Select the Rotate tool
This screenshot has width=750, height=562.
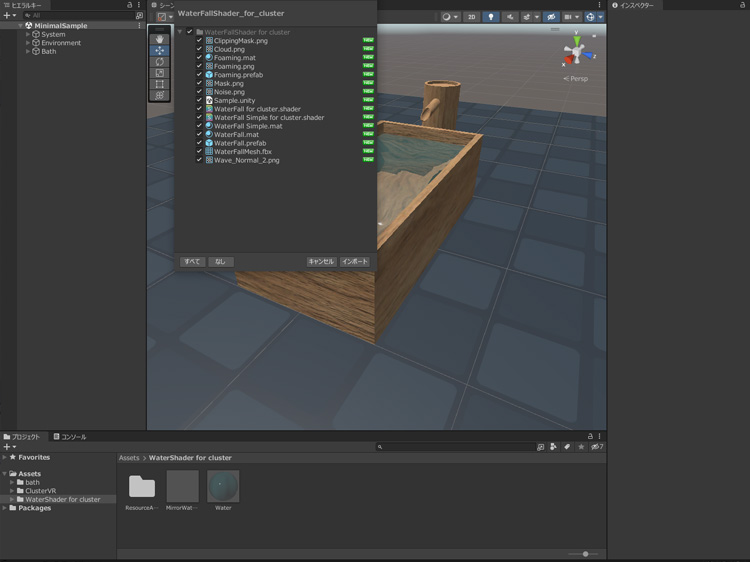(x=160, y=62)
